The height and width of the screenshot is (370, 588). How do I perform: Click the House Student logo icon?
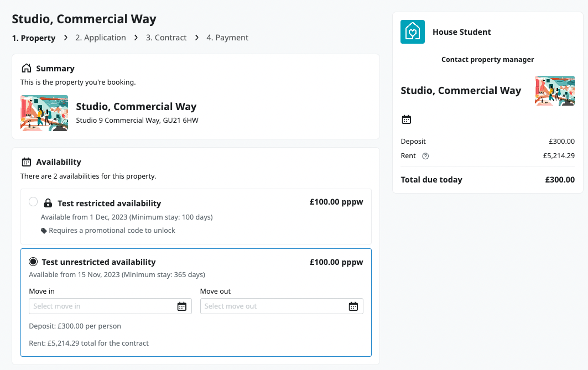412,32
